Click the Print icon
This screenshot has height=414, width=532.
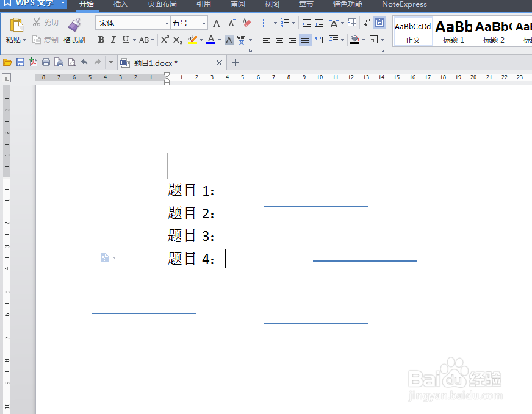click(x=46, y=62)
